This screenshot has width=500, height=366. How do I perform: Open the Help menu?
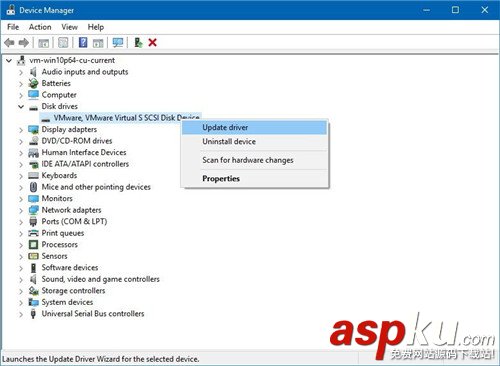pos(96,27)
